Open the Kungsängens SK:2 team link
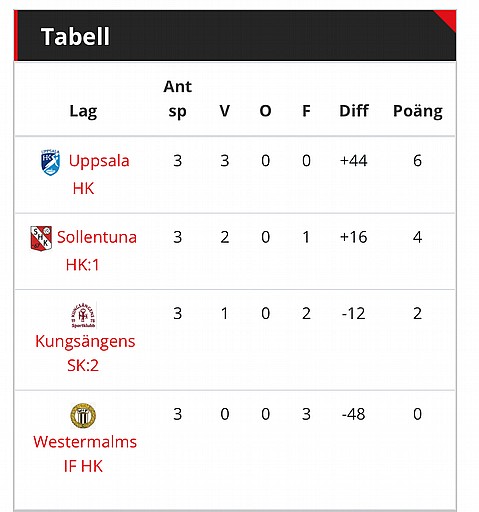 point(85,353)
